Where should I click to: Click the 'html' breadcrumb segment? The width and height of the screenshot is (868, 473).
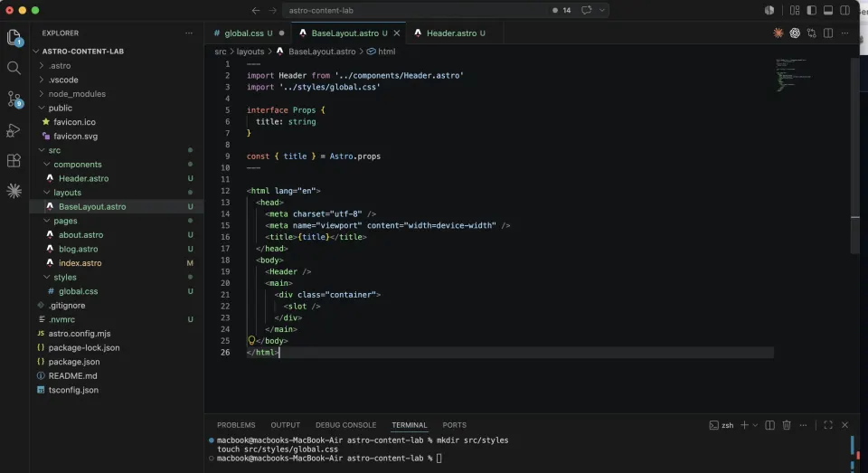pos(381,52)
